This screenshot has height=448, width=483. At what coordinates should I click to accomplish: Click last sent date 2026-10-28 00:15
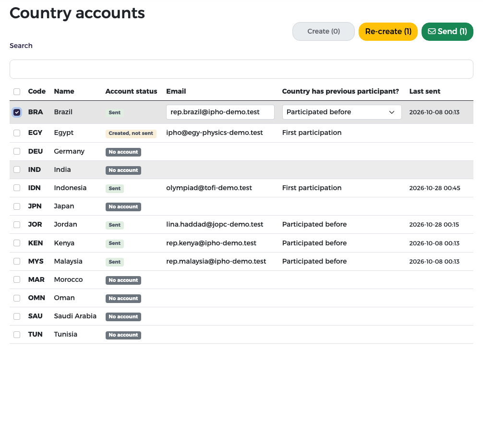coord(434,225)
